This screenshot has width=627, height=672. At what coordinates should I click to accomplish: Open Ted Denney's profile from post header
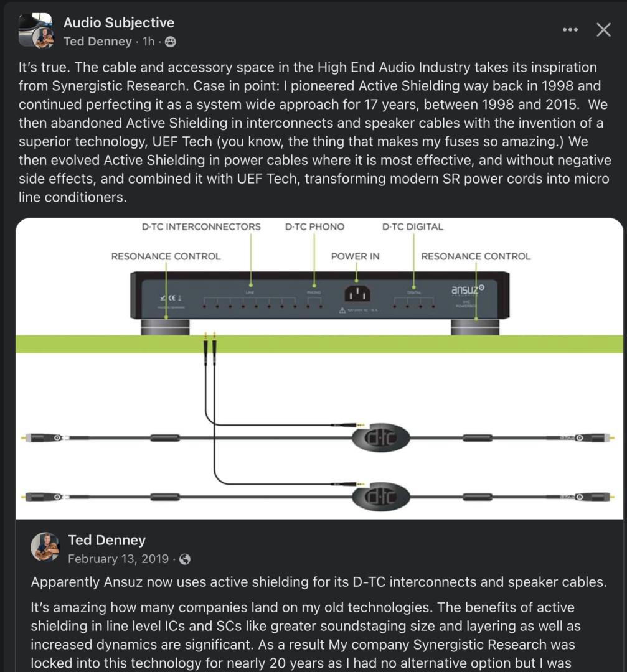tap(98, 42)
